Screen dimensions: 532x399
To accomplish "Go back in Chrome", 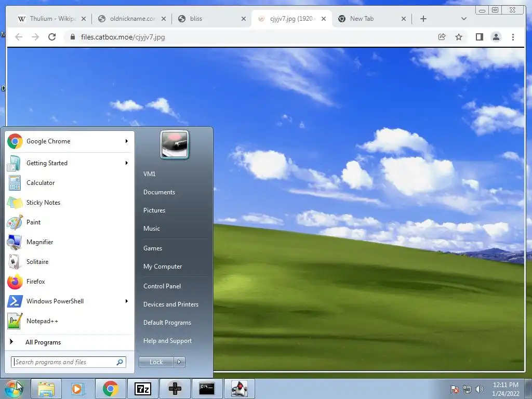I will click(19, 37).
